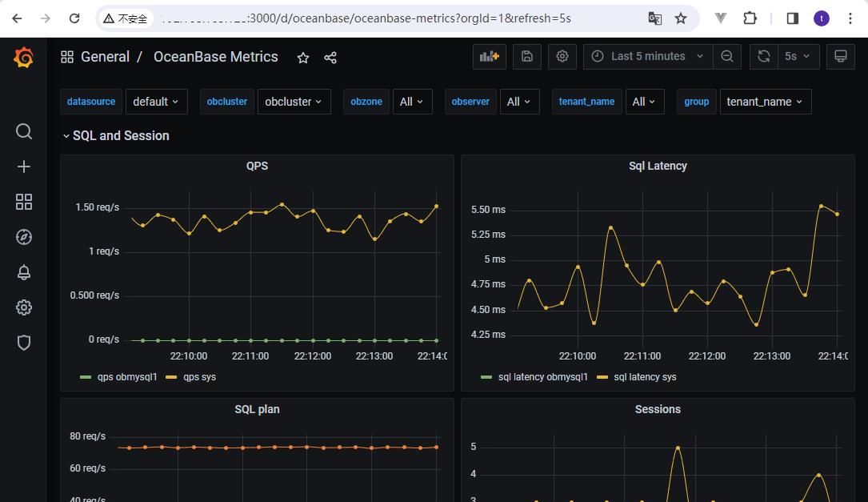Share the dashboard via share icon

tap(330, 57)
